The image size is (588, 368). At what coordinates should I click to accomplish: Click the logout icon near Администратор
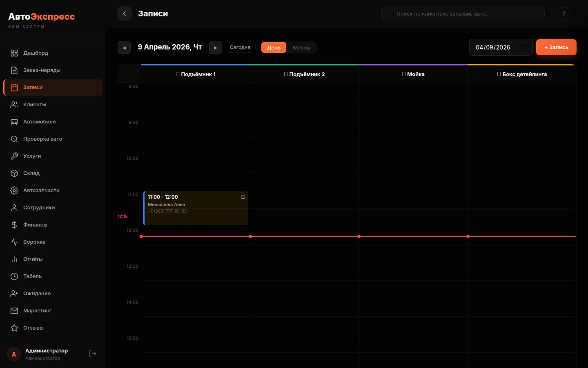92,353
